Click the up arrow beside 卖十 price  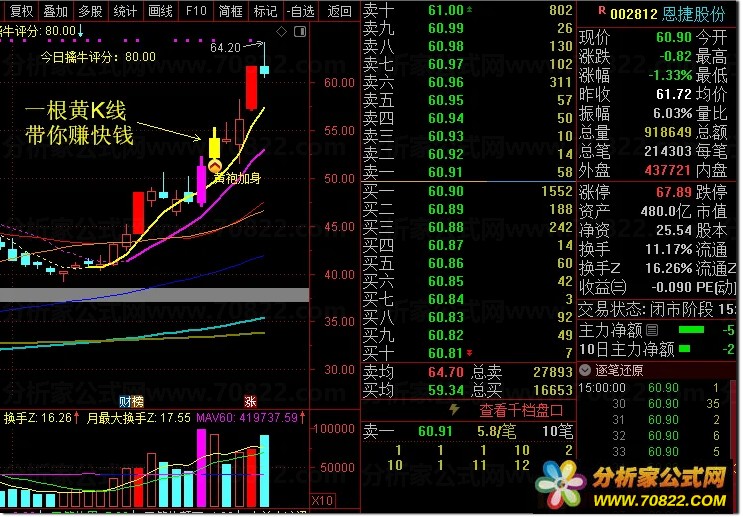pos(470,9)
